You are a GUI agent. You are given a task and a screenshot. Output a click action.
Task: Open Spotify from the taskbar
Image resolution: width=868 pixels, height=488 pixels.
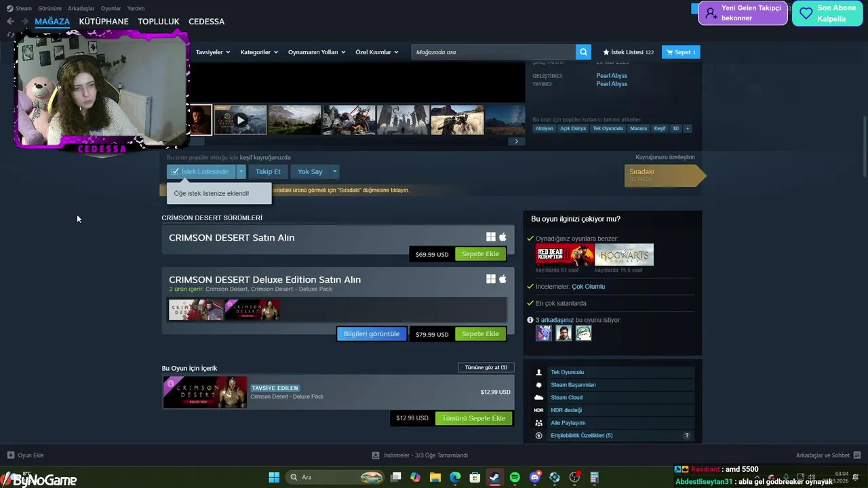[515, 477]
